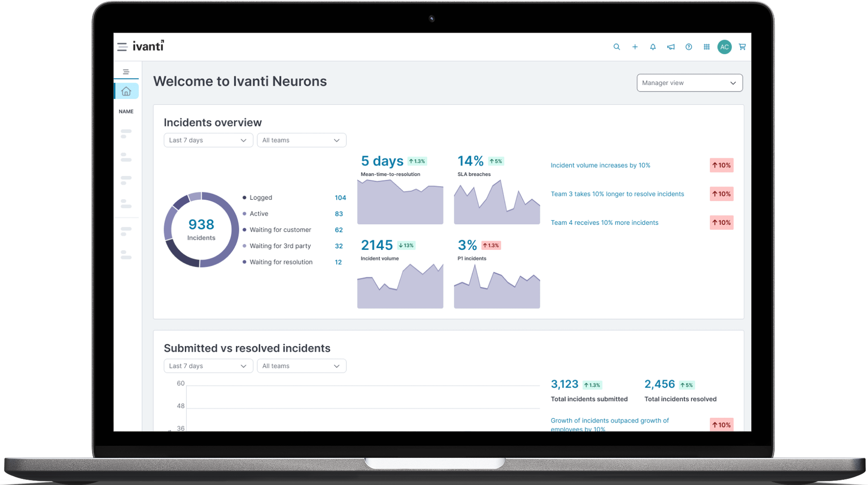This screenshot has height=485, width=868.
Task: Collapse the sidebar with small menu icon
Action: (x=126, y=72)
